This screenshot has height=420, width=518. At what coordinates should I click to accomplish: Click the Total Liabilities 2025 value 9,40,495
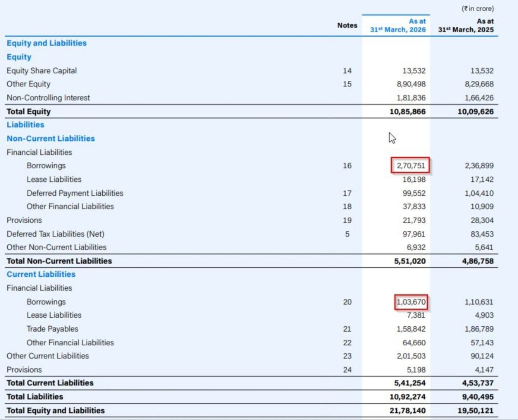[478, 397]
